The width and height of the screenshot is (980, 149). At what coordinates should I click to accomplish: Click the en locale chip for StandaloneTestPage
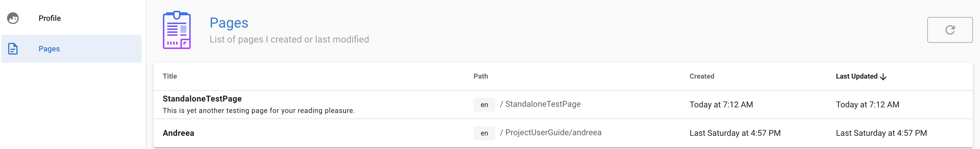(x=484, y=105)
